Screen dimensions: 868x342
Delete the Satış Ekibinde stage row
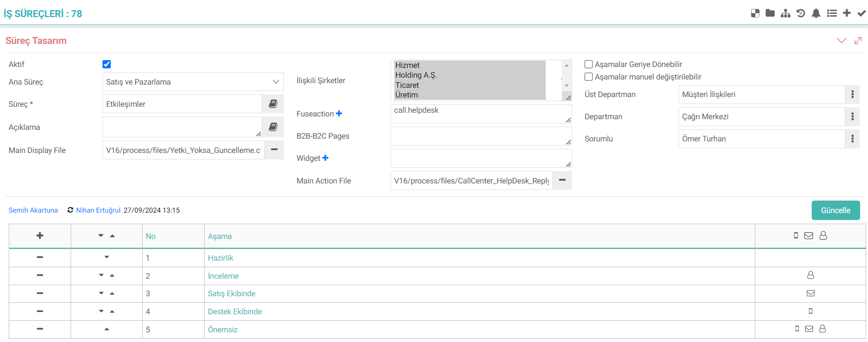40,293
